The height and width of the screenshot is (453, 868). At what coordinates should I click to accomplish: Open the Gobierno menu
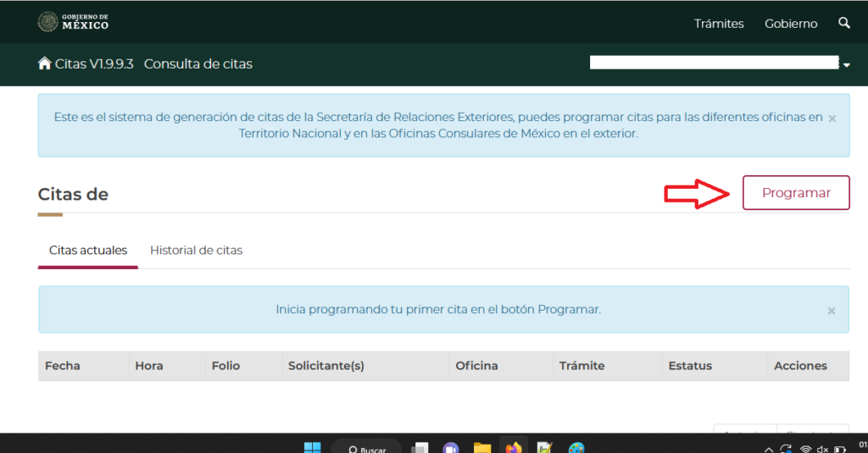(791, 24)
